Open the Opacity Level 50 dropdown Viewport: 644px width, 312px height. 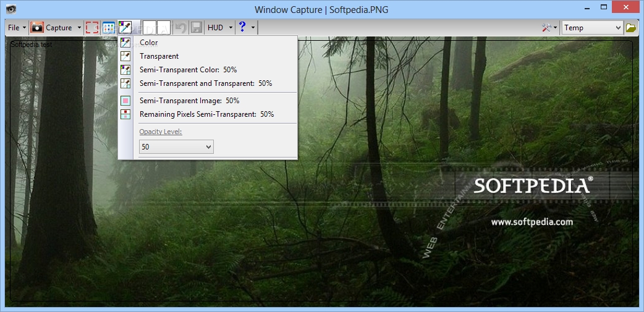(176, 146)
